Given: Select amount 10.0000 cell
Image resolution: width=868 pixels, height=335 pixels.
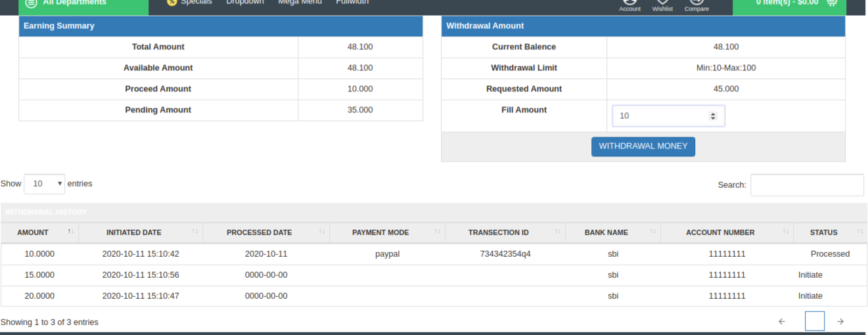Looking at the screenshot, I should [x=39, y=254].
